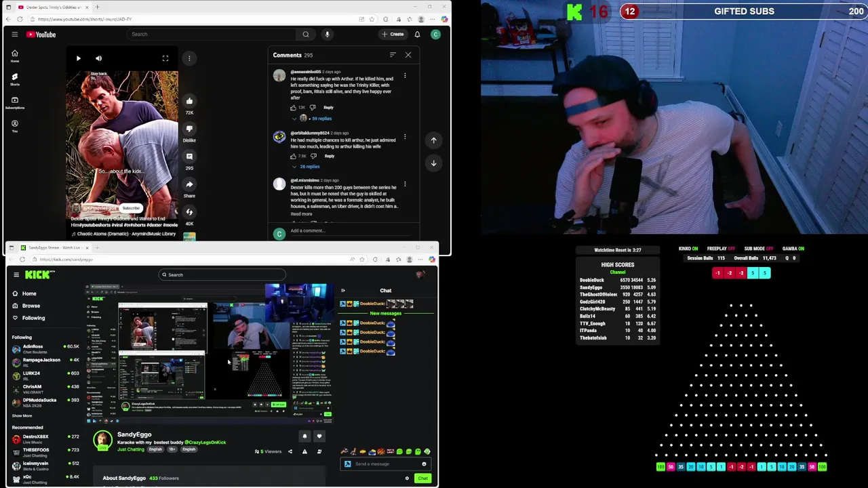The height and width of the screenshot is (488, 868).
Task: Report the stream with the warning icon
Action: tap(304, 451)
